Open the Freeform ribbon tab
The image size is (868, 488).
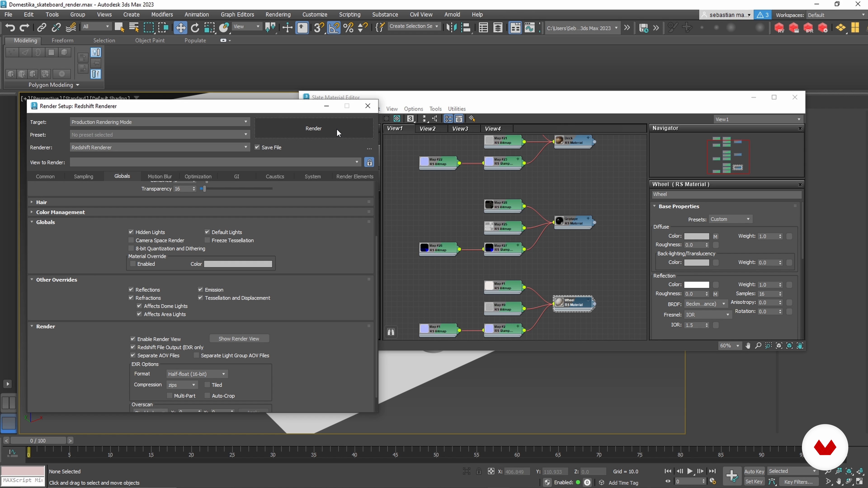[x=62, y=40]
